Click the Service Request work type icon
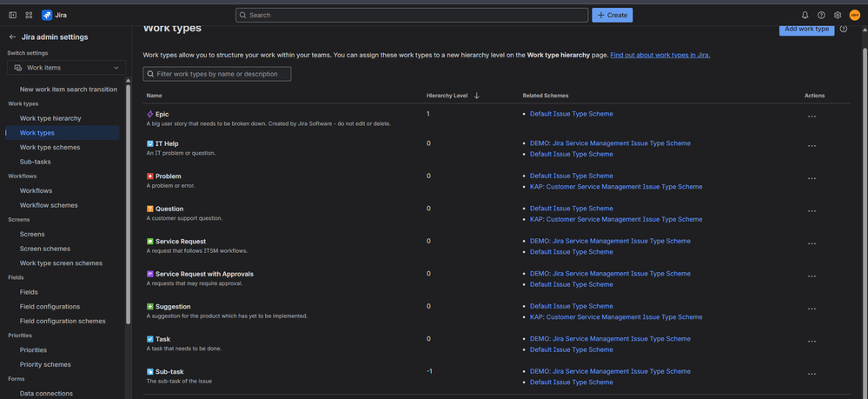This screenshot has width=868, height=399. (x=150, y=242)
